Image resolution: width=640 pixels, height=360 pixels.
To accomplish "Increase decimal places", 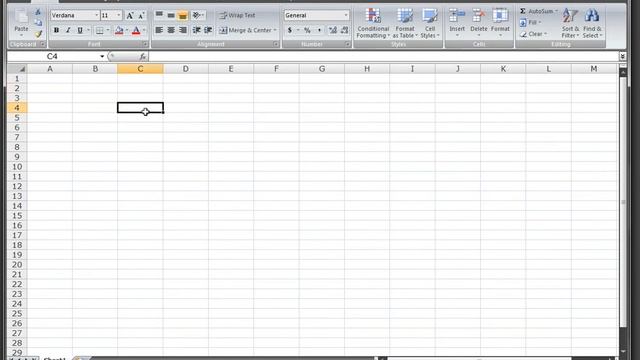I will 333,30.
